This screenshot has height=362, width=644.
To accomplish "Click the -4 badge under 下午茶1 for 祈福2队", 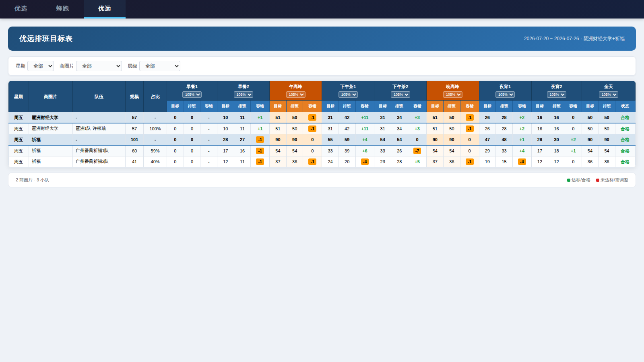I will [365, 162].
